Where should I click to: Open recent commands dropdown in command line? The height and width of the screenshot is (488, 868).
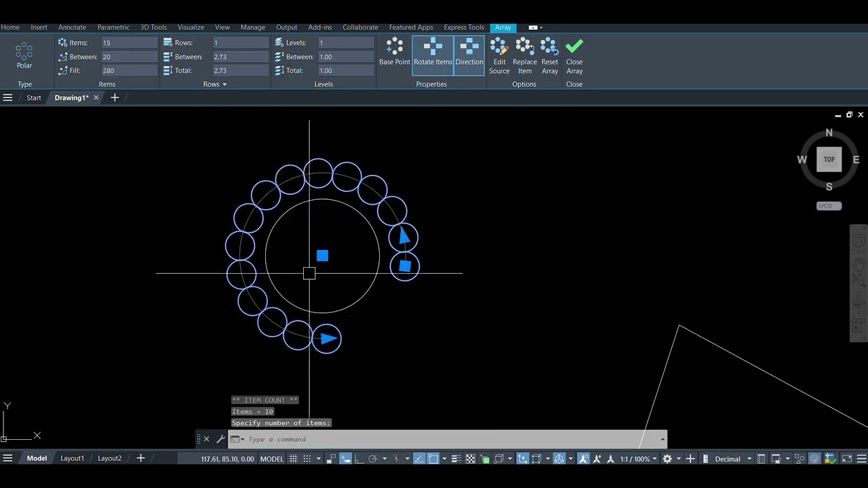(237, 439)
